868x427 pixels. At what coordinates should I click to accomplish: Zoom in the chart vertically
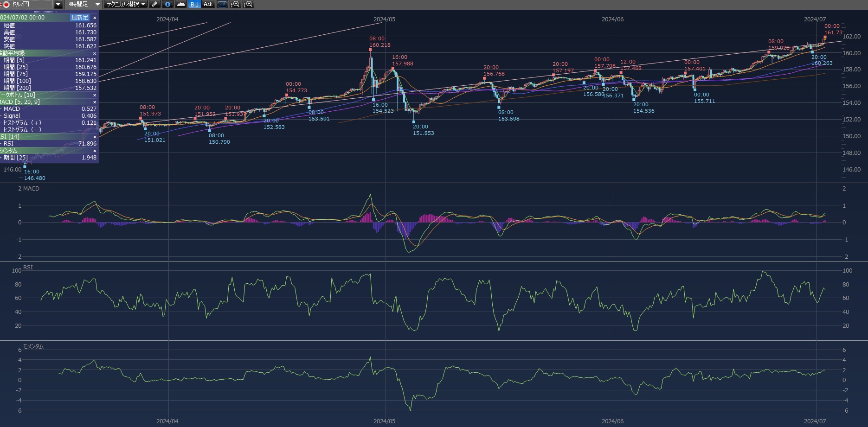coord(248,4)
